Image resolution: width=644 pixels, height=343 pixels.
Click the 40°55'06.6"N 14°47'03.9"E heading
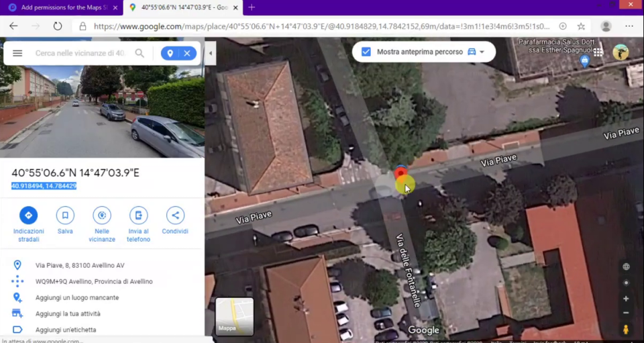[x=75, y=173]
